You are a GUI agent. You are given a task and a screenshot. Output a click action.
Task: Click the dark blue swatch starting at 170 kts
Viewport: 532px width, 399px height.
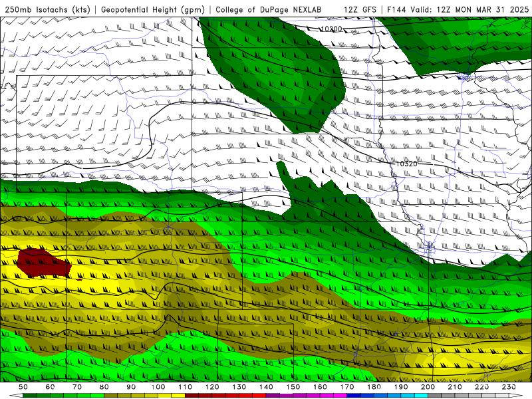pos(353,394)
